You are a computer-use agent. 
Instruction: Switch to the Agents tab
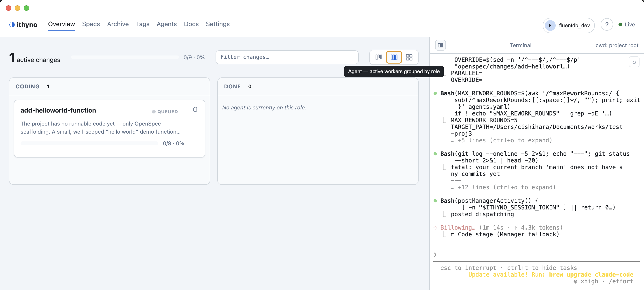coord(167,24)
